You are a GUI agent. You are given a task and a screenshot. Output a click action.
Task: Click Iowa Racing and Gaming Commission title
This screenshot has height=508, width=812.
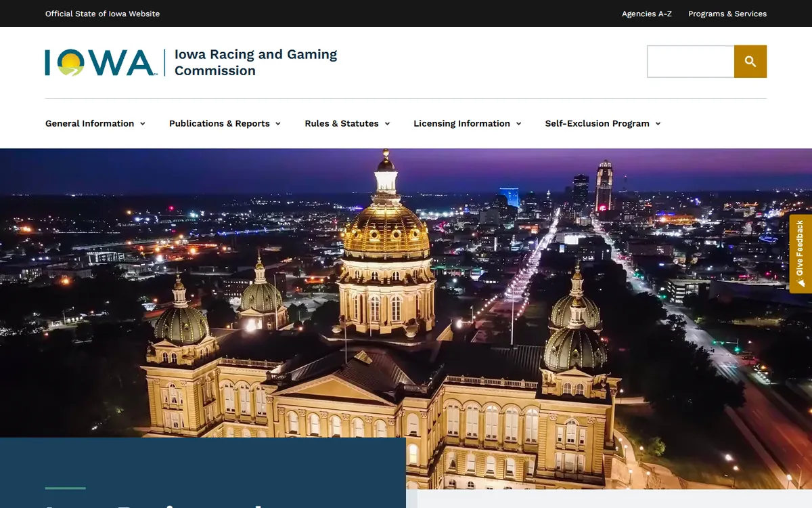[256, 62]
